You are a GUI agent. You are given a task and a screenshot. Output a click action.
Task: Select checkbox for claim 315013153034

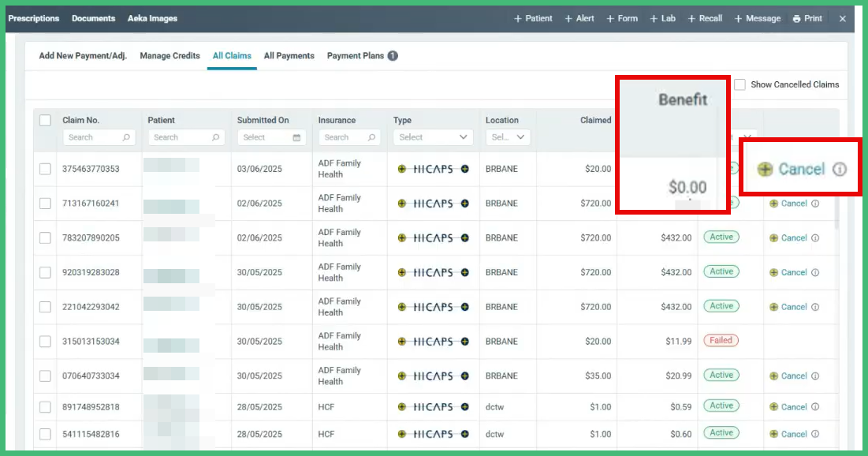46,342
